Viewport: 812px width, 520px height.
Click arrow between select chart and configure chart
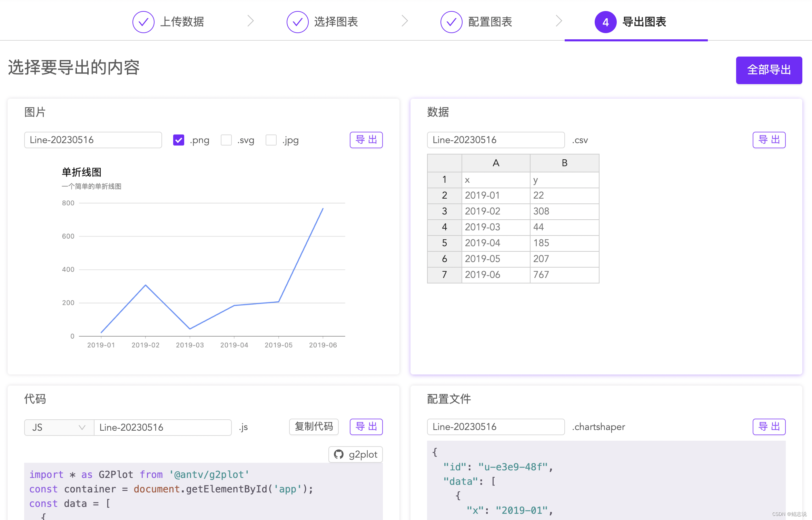tap(405, 21)
